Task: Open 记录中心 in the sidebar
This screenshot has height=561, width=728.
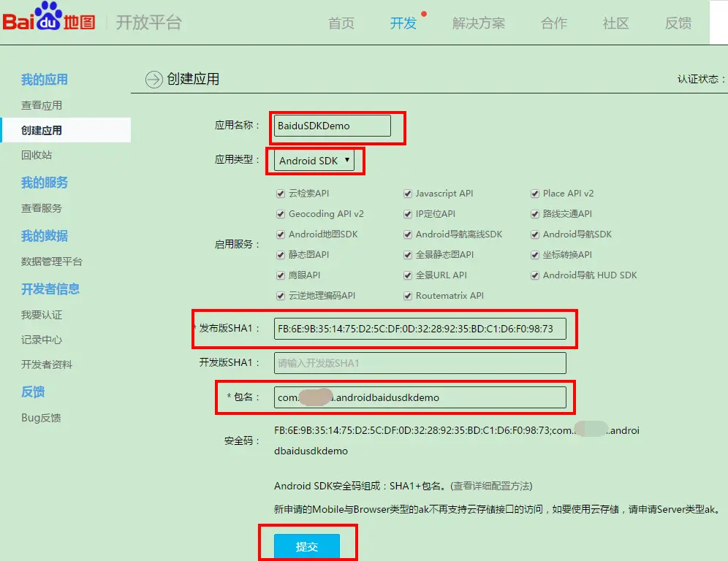Action: [42, 340]
